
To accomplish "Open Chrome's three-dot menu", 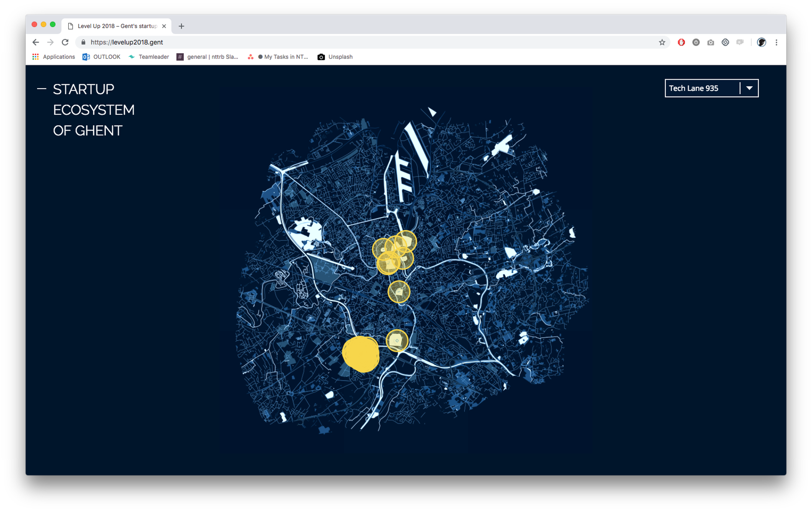I will (776, 42).
